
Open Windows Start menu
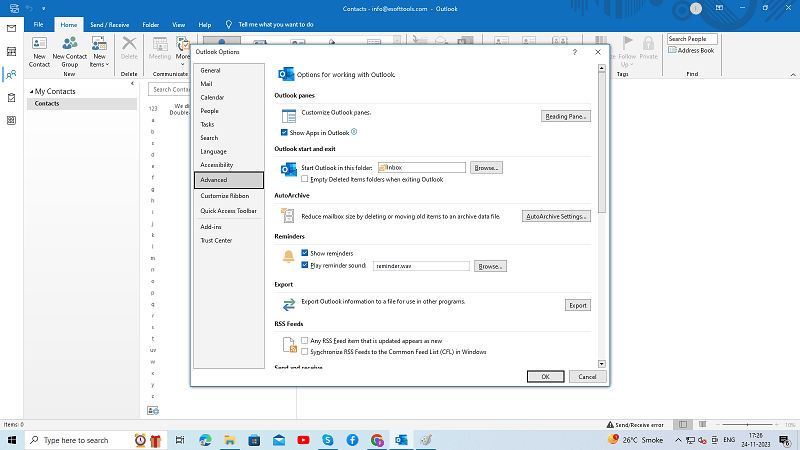[x=12, y=440]
